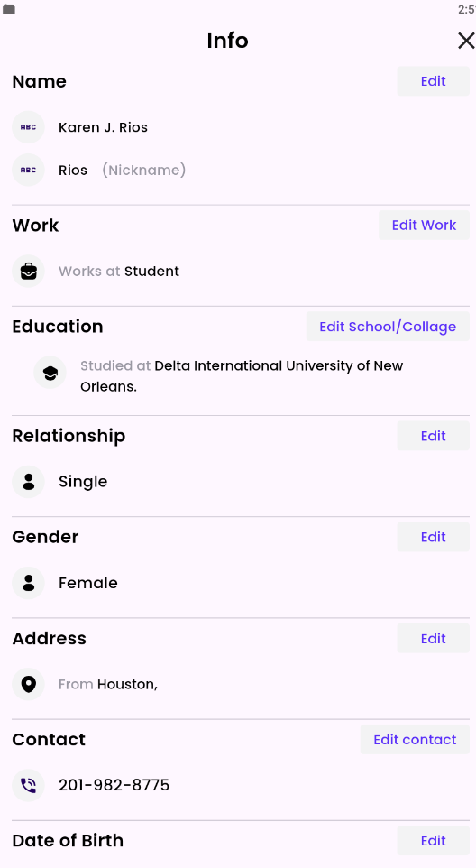Tap the phone call icon
Image resolution: width=476 pixels, height=868 pixels.
pyautogui.click(x=28, y=785)
